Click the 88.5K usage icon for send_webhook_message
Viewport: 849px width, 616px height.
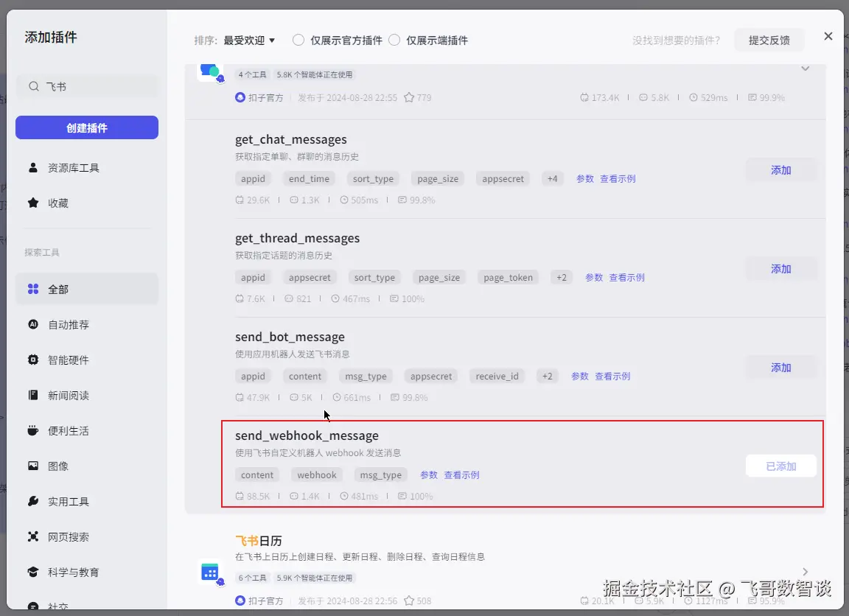tap(240, 497)
